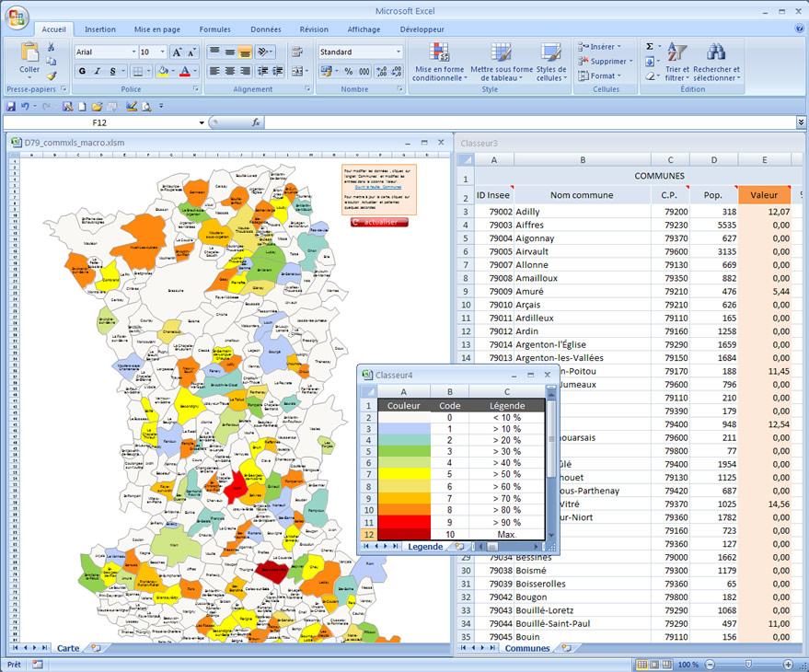Open the Insérer cells dropdown

(599, 46)
